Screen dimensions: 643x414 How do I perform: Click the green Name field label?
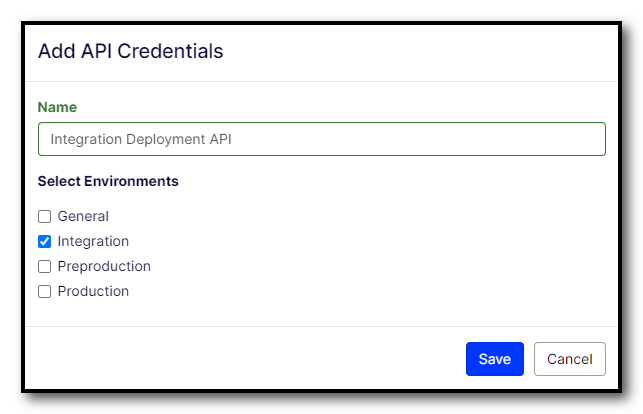click(x=57, y=107)
